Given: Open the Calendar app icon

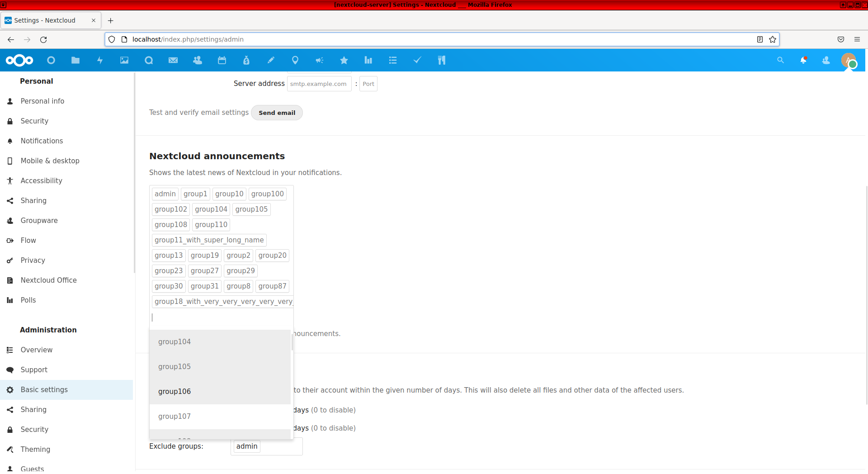Looking at the screenshot, I should click(222, 60).
